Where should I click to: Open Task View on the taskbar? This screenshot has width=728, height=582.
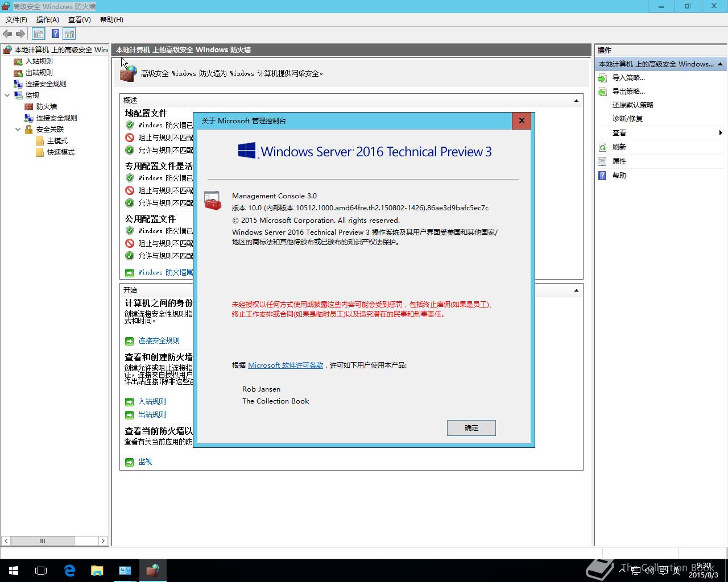click(x=41, y=571)
